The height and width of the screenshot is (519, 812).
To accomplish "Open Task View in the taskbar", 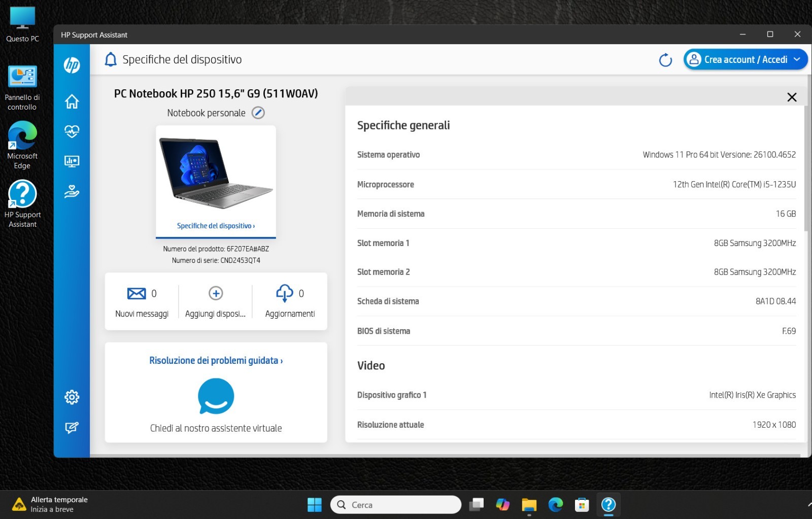I will click(476, 505).
